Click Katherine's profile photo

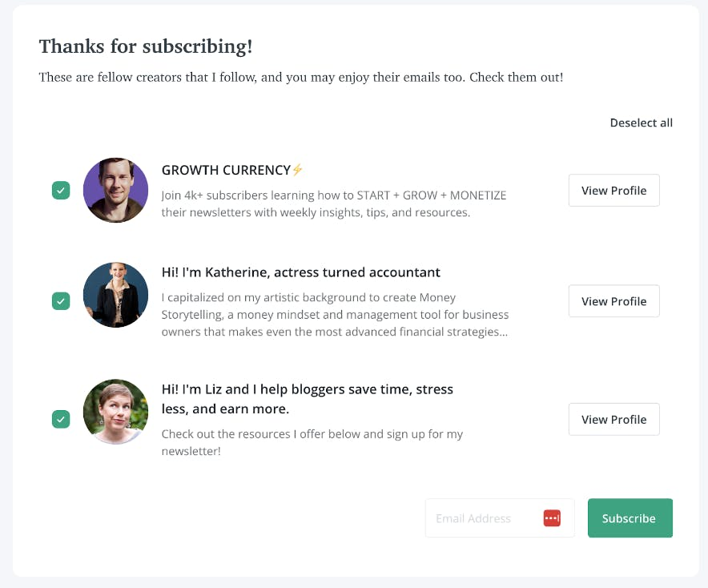(115, 295)
